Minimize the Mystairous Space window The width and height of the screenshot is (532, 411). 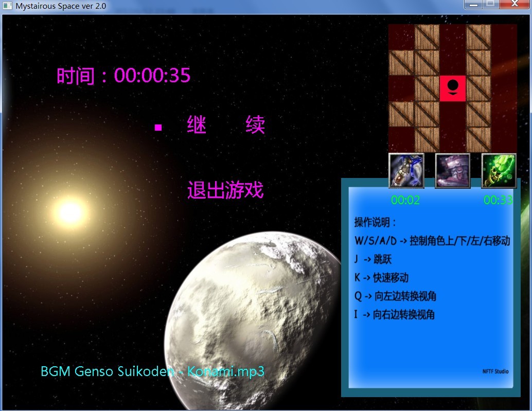(x=474, y=4)
